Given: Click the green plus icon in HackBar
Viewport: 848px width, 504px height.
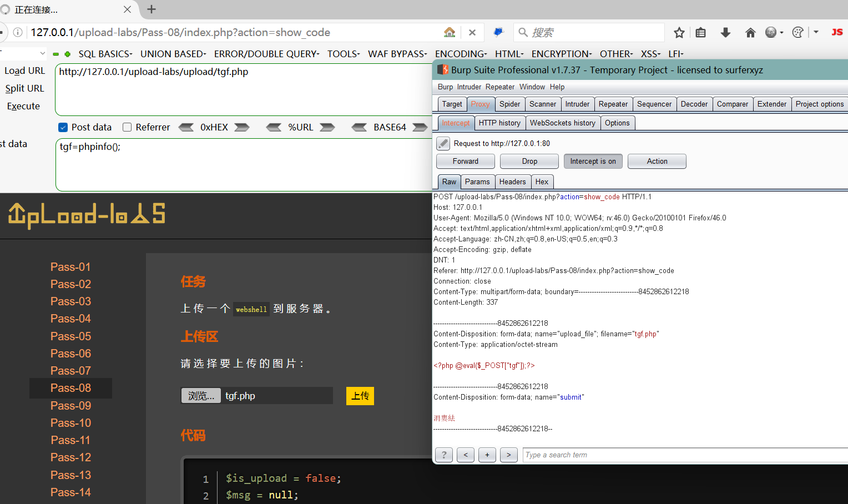Looking at the screenshot, I should tap(68, 54).
